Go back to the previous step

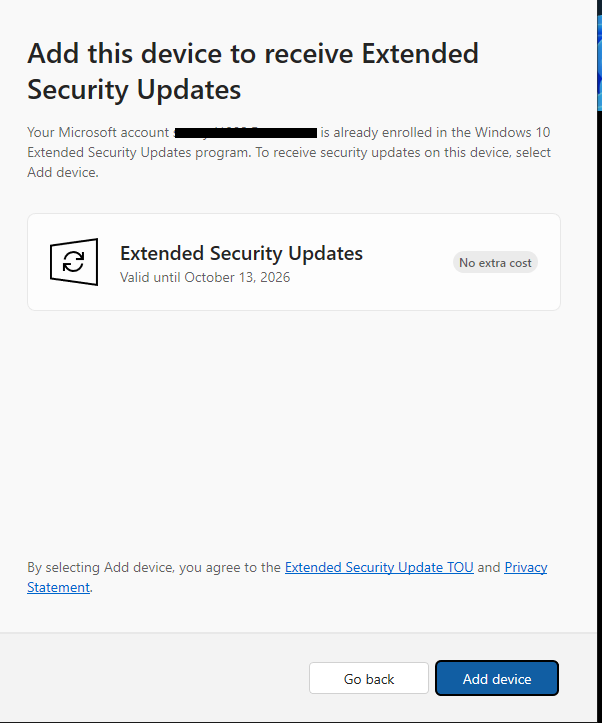coord(368,679)
